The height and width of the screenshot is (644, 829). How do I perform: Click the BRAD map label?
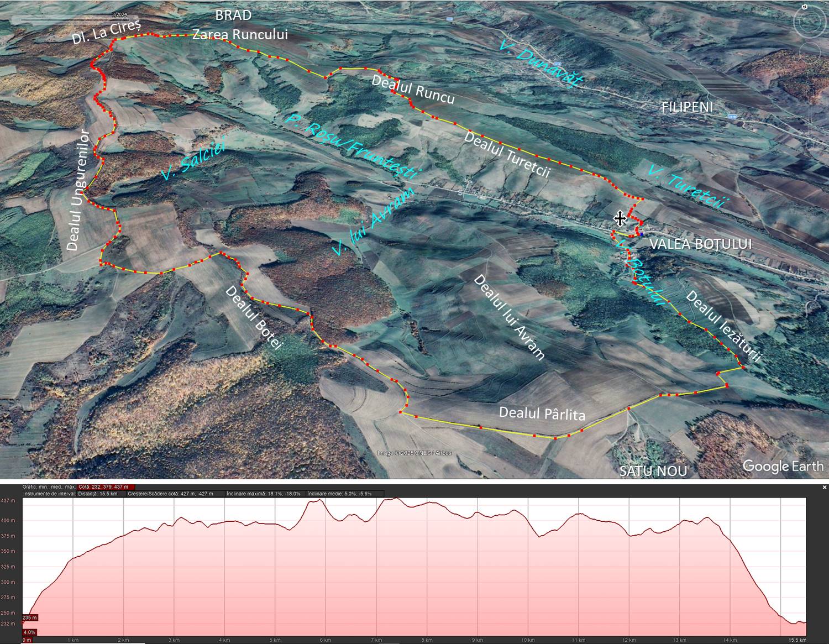pos(233,15)
